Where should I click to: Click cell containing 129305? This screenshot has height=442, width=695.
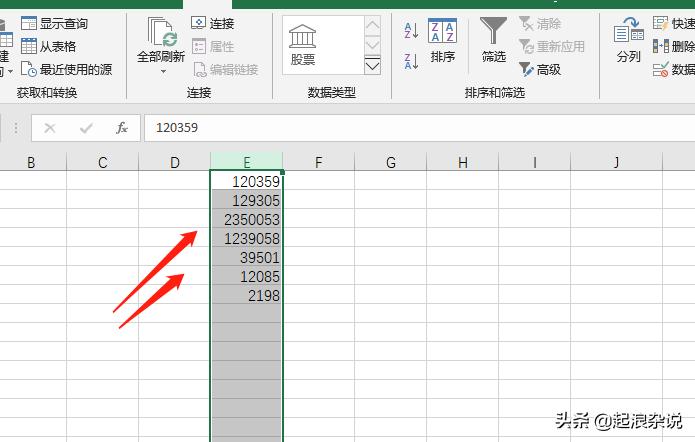[246, 200]
